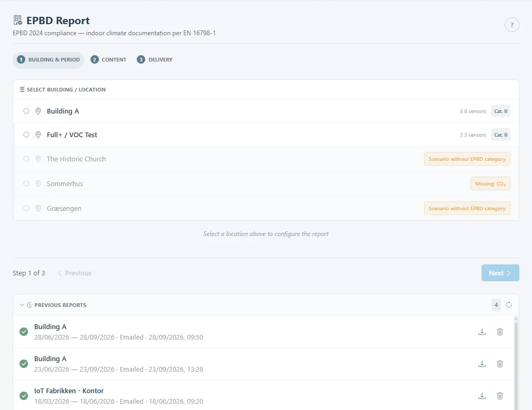Image resolution: width=532 pixels, height=410 pixels.
Task: Click green check on IoT Fabrikken report
Action: click(x=24, y=396)
